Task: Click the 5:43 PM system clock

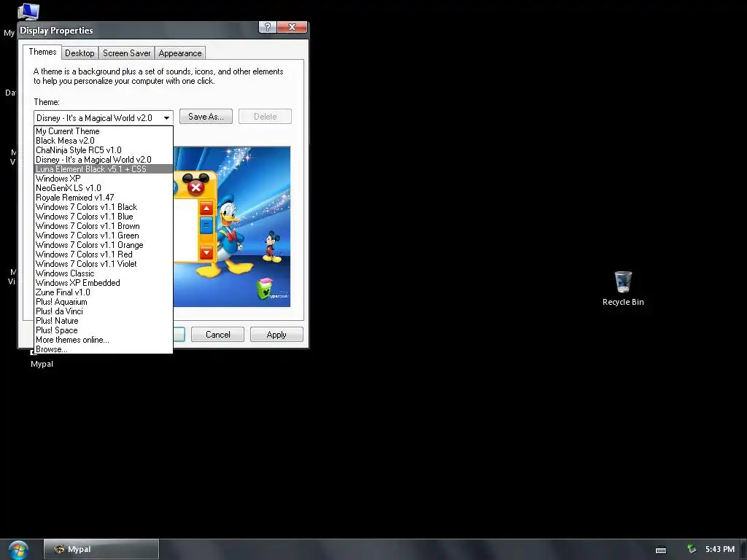Action: tap(720, 549)
